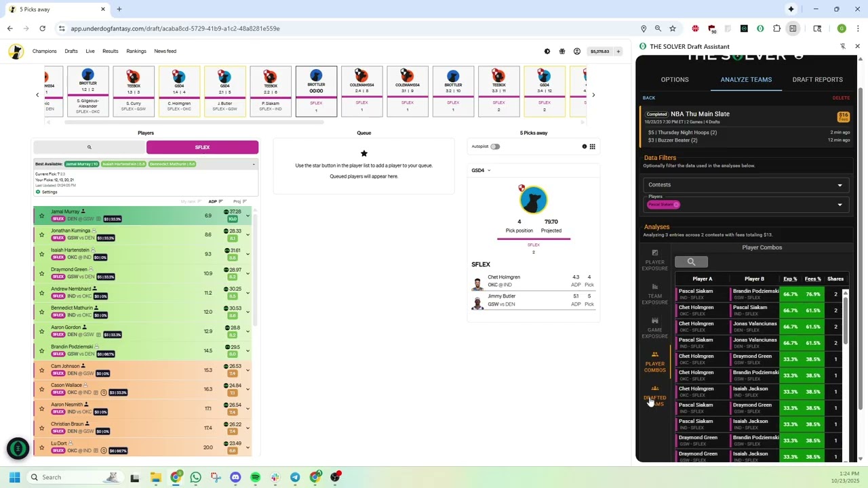Star Draymond Green to add to queue
This screenshot has height=488, width=868.
point(41,273)
